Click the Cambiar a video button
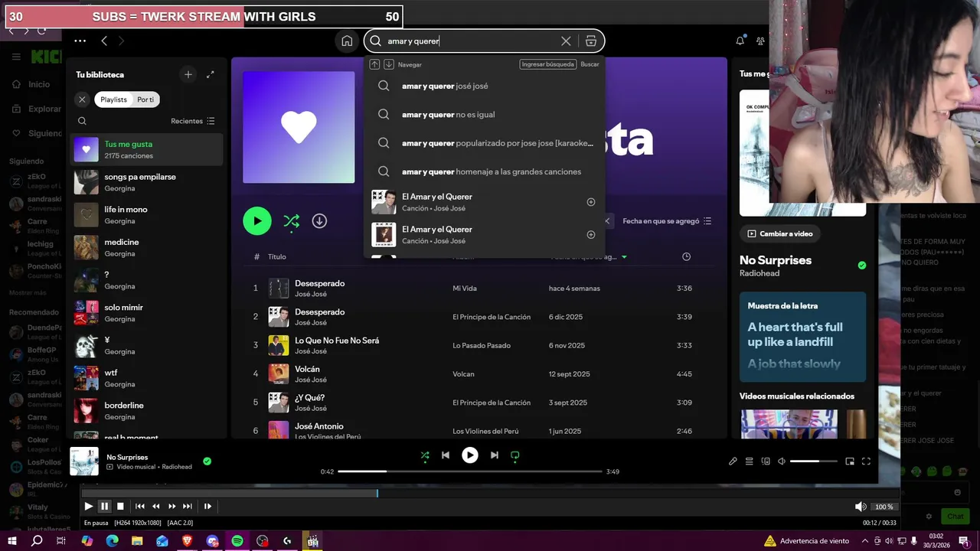 779,233
